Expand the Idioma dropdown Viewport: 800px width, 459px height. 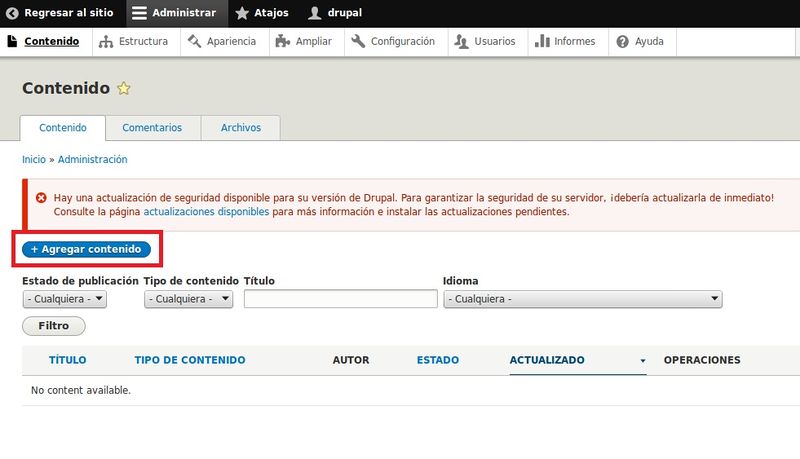[x=583, y=299]
